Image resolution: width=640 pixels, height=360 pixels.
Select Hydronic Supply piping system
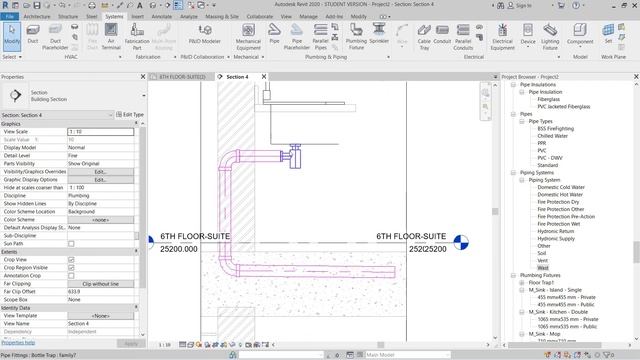click(x=556, y=239)
